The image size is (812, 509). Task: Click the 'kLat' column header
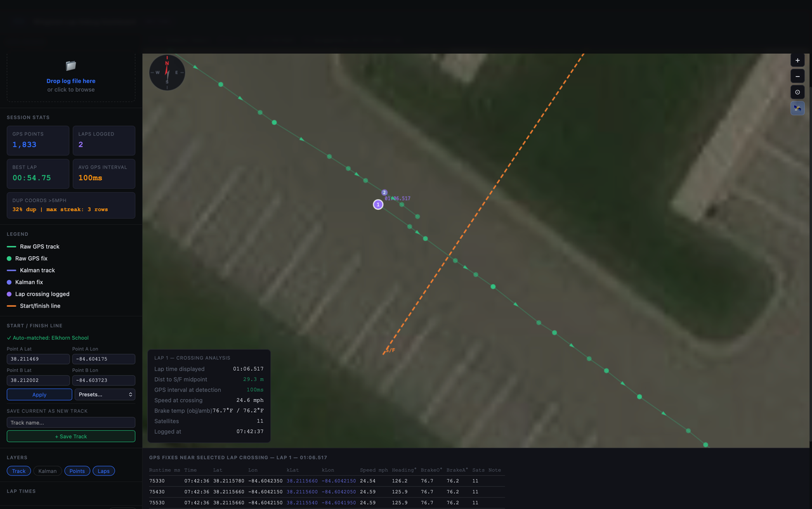pos(293,470)
